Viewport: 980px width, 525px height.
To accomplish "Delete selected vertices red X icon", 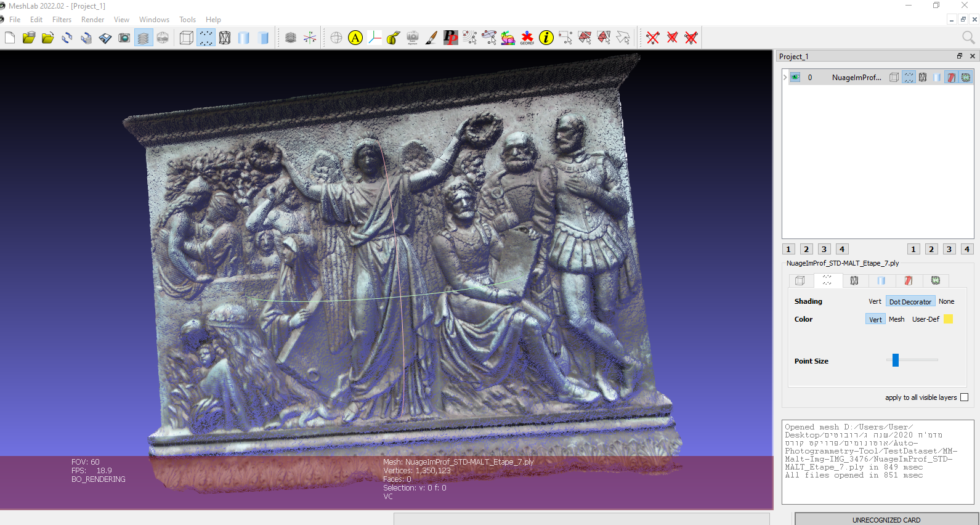I will [653, 38].
